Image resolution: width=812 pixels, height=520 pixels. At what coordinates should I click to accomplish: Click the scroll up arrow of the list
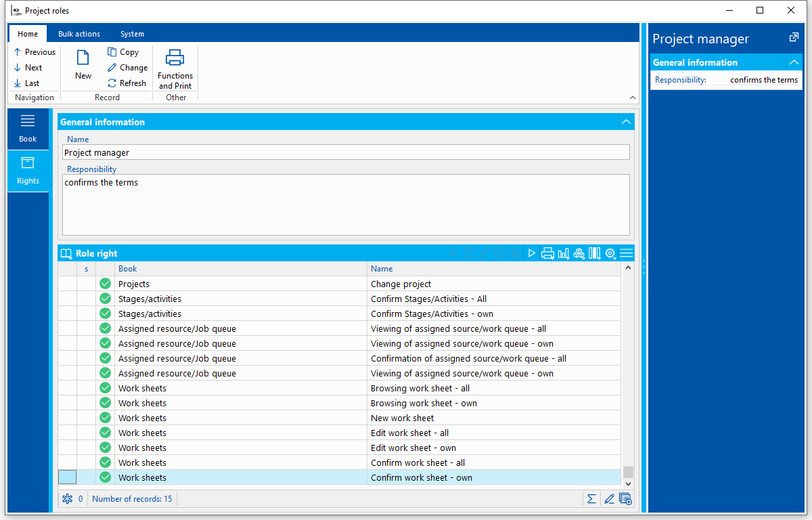point(628,268)
